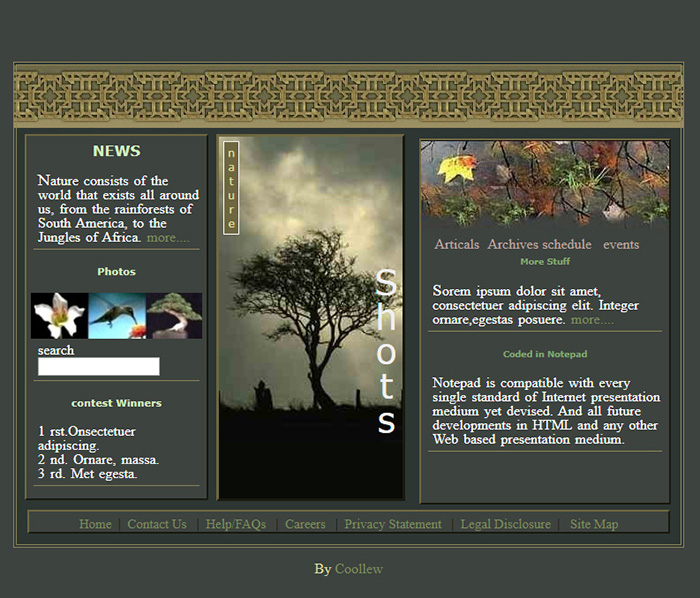The width and height of the screenshot is (700, 598).
Task: Select the bonsai tree photo thumbnail
Action: click(174, 315)
